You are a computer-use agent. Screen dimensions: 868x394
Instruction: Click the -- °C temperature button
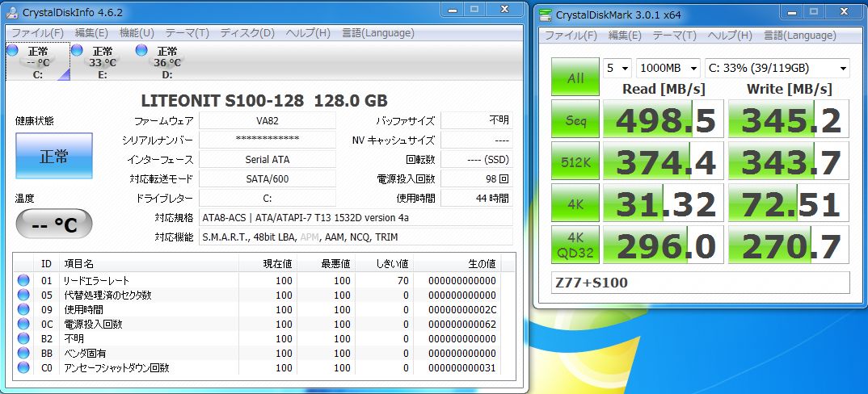53,224
